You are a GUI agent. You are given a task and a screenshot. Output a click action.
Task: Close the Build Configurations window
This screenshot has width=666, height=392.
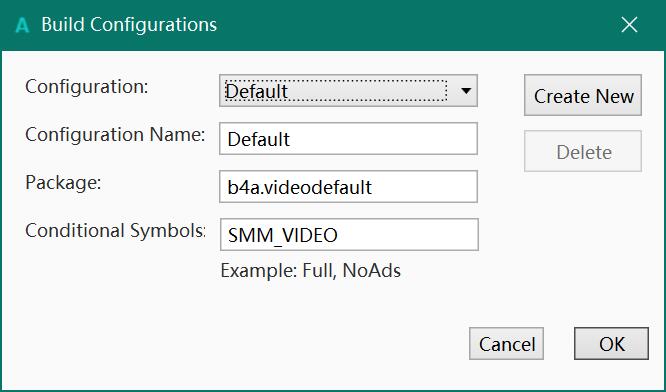pos(629,25)
